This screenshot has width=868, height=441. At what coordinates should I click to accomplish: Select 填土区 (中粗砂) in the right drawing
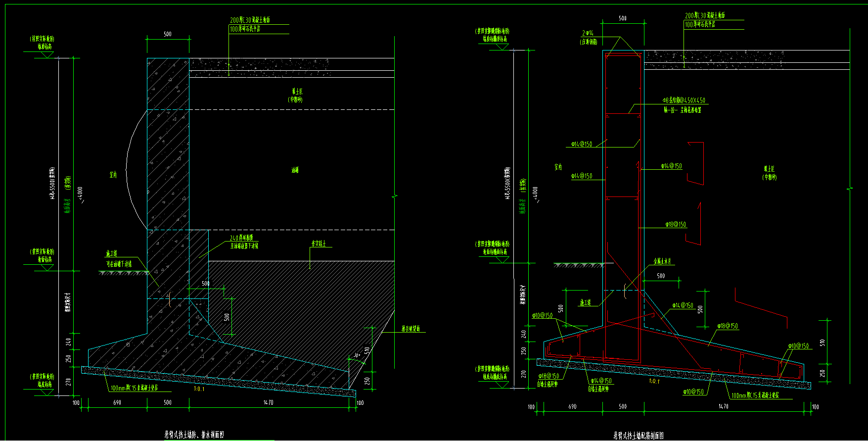(x=769, y=173)
